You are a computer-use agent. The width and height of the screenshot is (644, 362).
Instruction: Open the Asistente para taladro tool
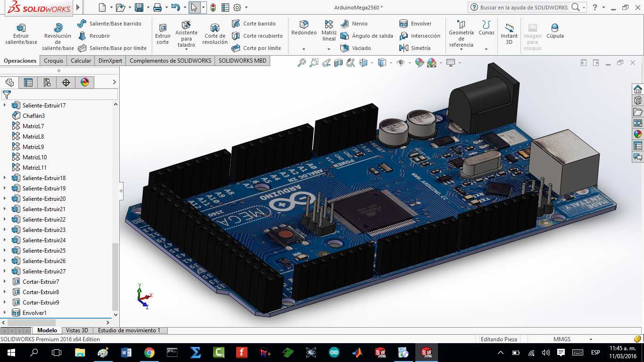[x=186, y=34]
